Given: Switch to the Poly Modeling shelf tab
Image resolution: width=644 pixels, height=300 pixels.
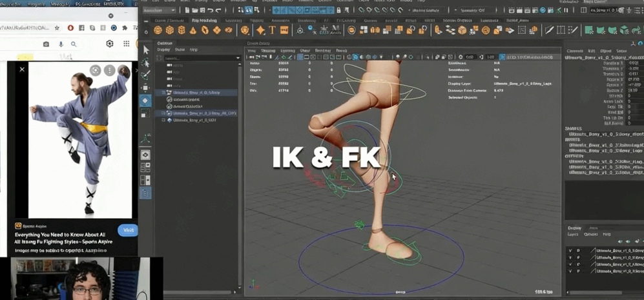Looking at the screenshot, I should tap(204, 21).
